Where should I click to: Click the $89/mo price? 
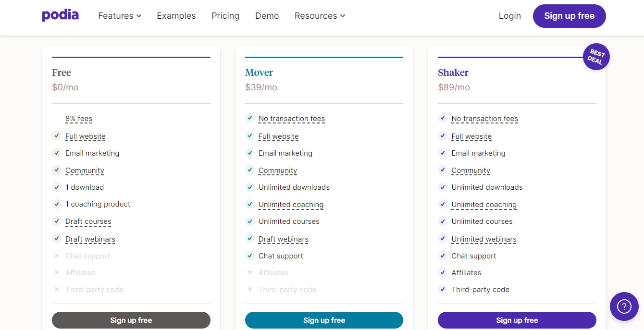454,87
